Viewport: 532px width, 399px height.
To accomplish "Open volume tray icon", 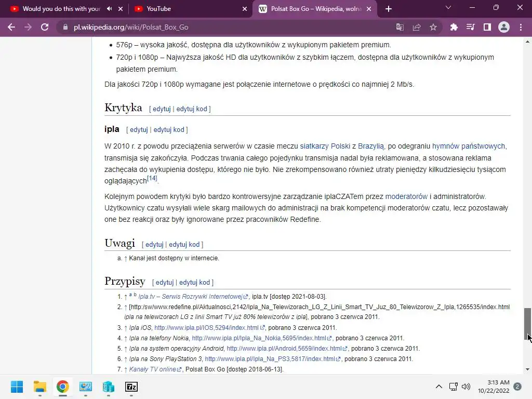I will [x=466, y=387].
